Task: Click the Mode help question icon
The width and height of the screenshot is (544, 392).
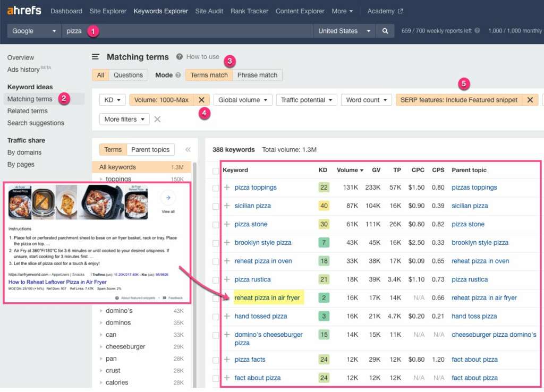Action: click(x=178, y=75)
